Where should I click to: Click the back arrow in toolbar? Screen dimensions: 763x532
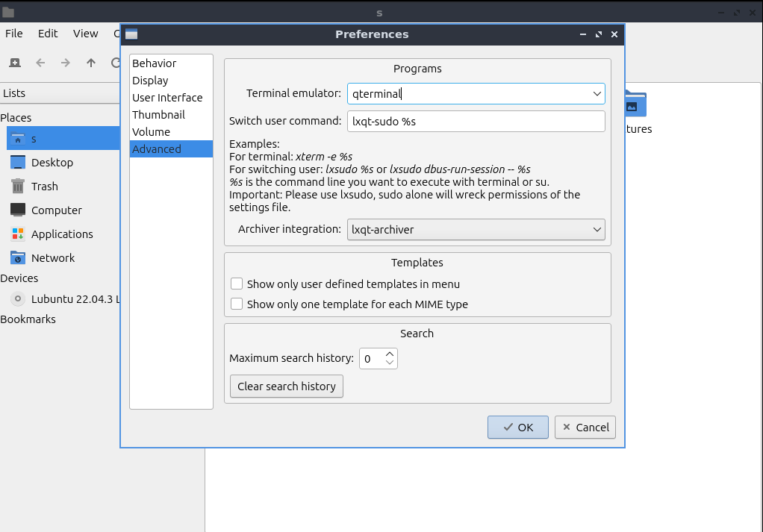(x=40, y=63)
